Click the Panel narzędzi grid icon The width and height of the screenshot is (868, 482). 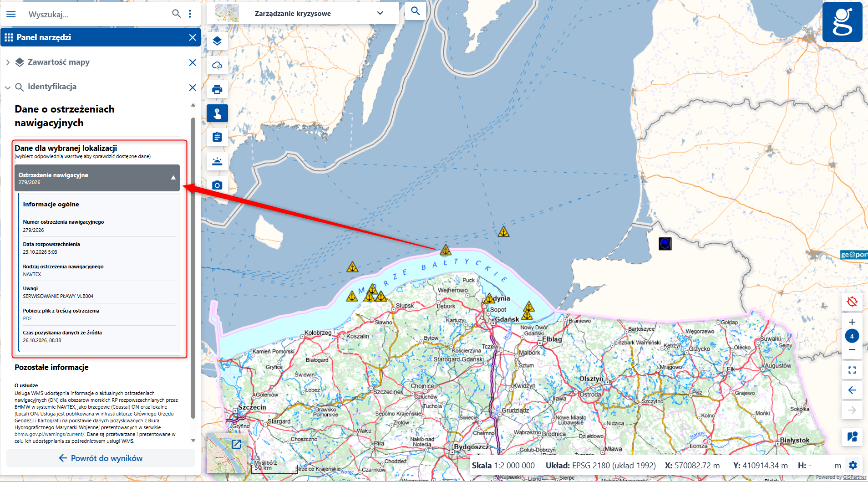9,37
